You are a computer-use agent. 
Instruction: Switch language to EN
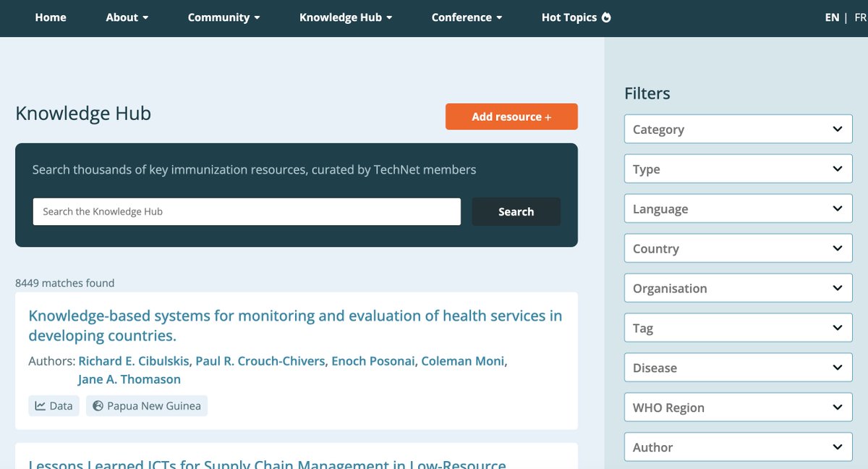(x=832, y=17)
